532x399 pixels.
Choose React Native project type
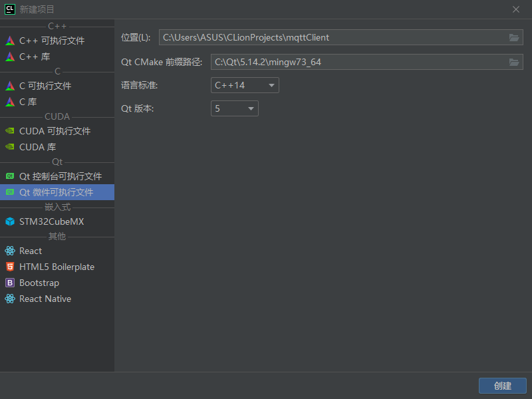coord(57,299)
